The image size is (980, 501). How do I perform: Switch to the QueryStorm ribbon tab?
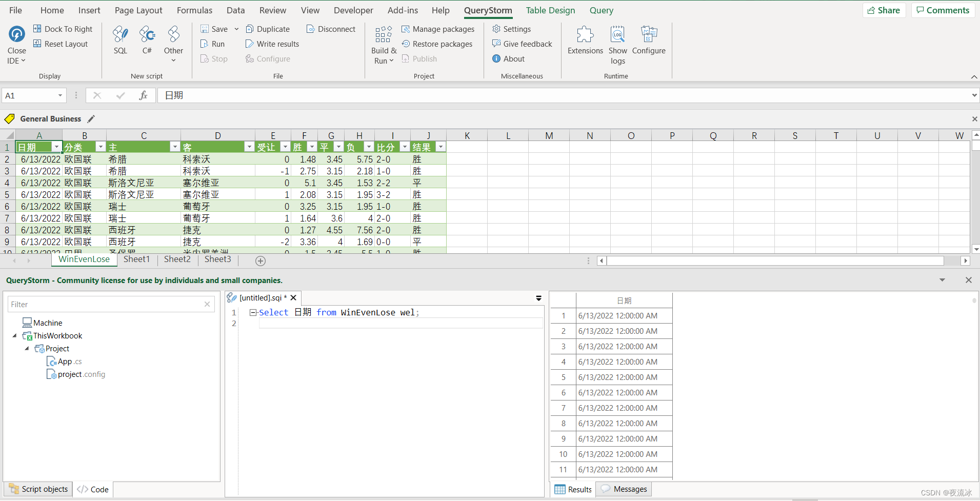tap(488, 10)
